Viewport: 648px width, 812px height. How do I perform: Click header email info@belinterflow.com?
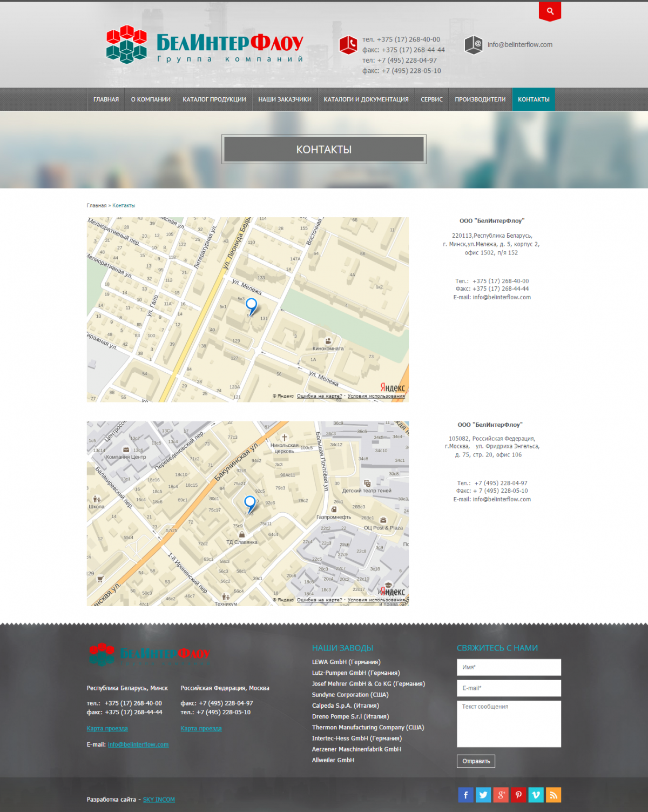(x=520, y=45)
